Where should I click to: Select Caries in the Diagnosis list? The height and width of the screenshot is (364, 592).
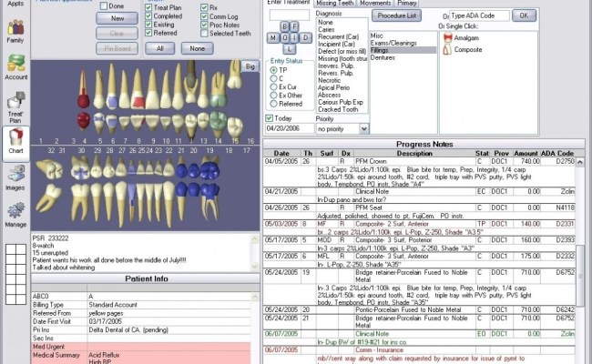[x=326, y=29]
